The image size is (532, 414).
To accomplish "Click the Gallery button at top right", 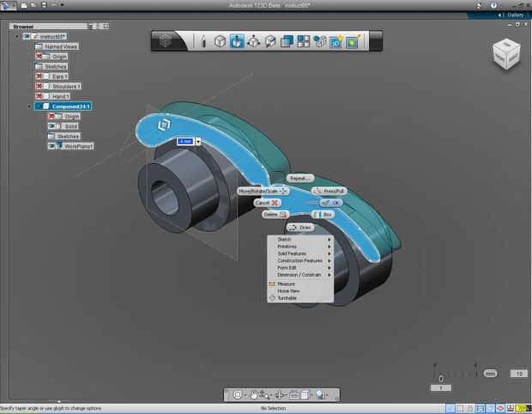I will (514, 15).
